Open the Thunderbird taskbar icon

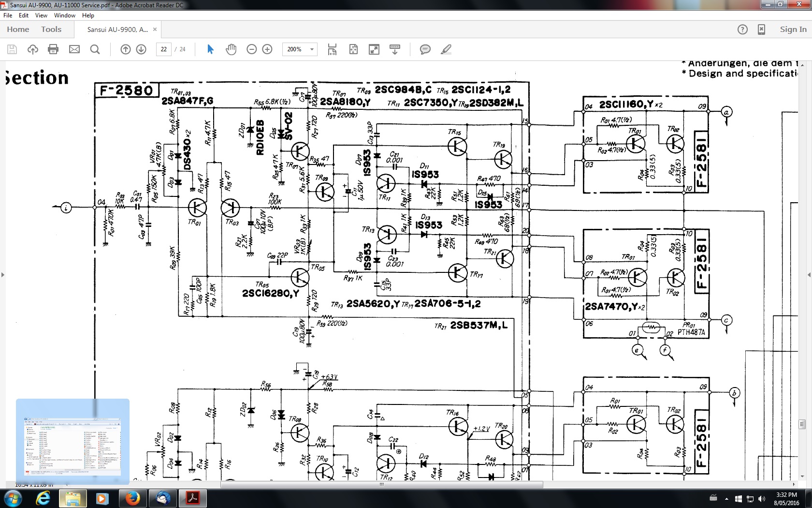tap(162, 498)
